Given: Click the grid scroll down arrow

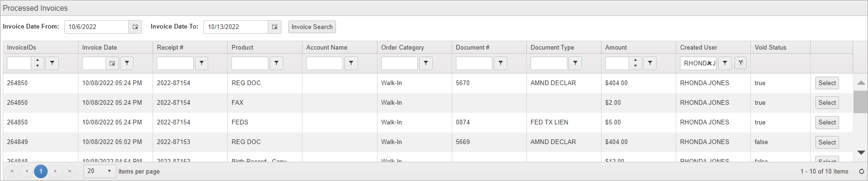Looking at the screenshot, I should (x=861, y=153).
